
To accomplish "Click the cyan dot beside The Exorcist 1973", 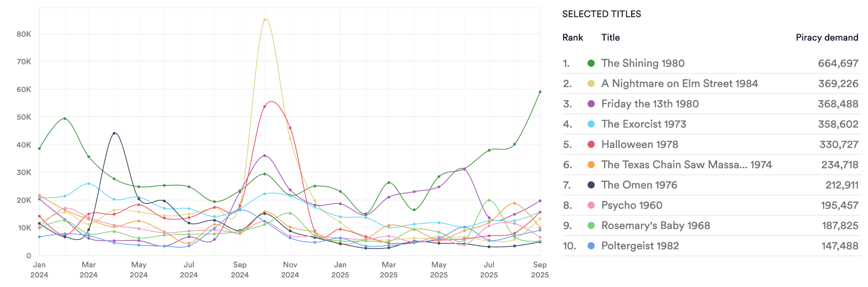I will 591,124.
